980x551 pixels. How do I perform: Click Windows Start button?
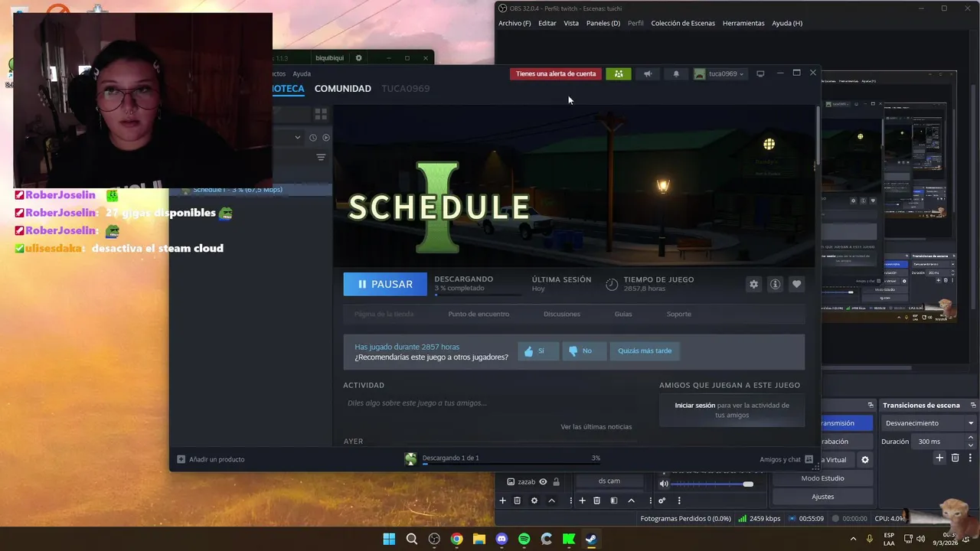pos(389,539)
